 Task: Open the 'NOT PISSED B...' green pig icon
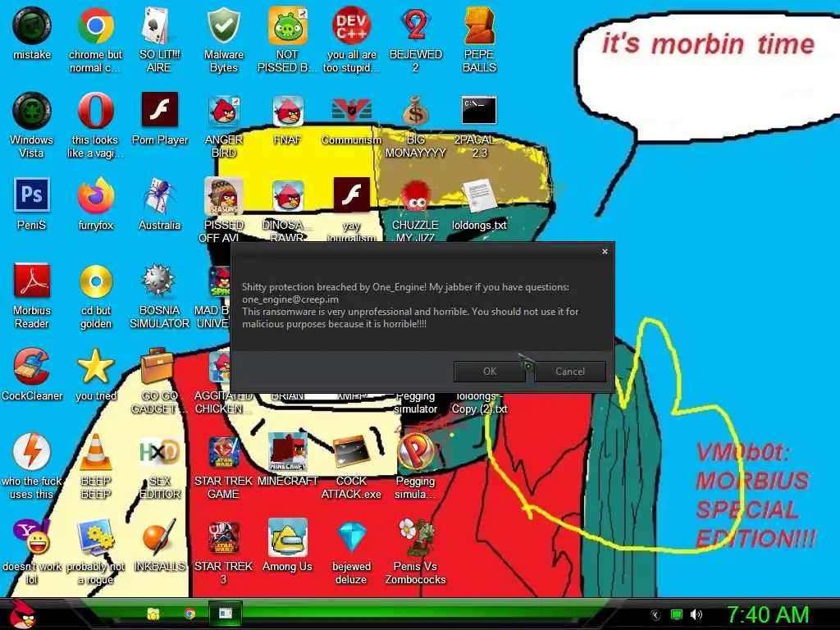[288, 25]
